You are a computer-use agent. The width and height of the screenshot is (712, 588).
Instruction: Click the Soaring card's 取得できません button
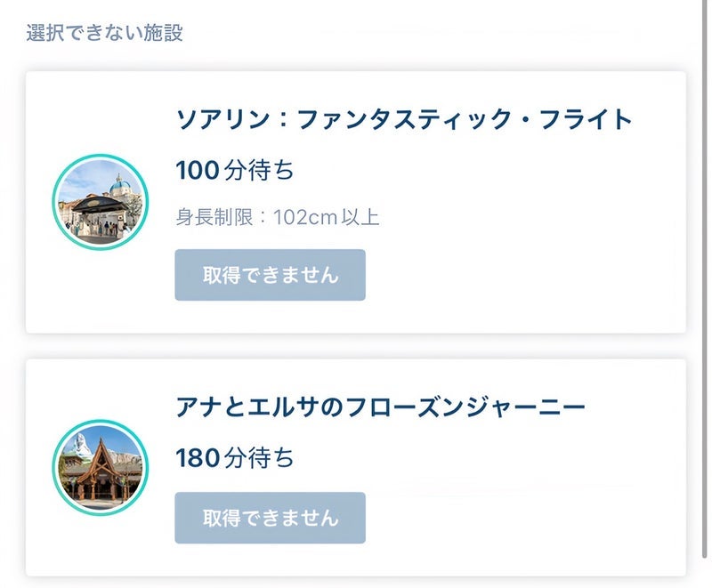point(270,275)
